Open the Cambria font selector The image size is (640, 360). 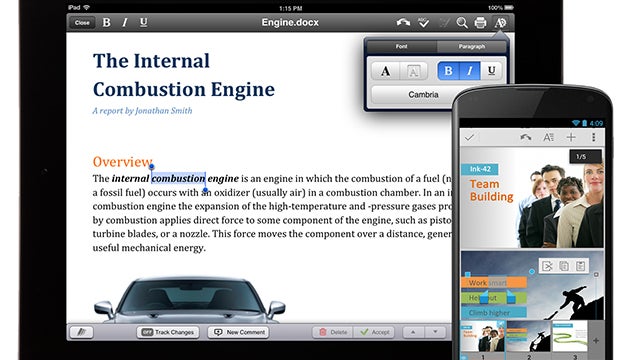(423, 95)
